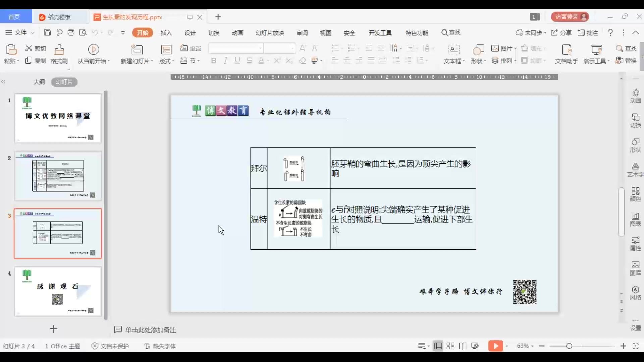This screenshot has height=362, width=644.
Task: Click the guest login (访客登录) button
Action: 570,17
